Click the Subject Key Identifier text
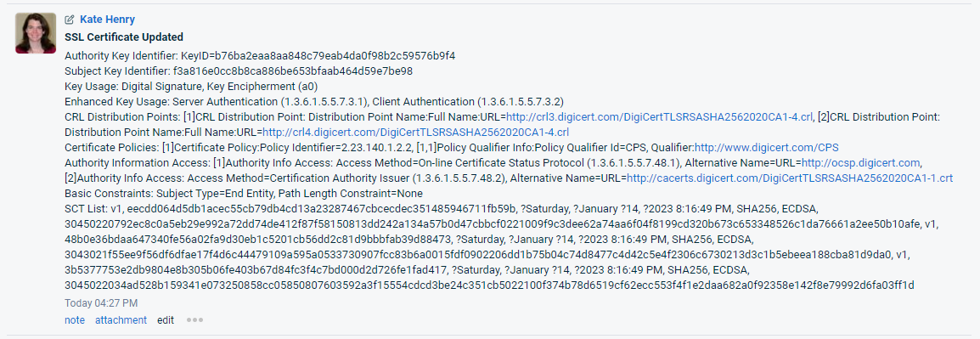 click(239, 71)
